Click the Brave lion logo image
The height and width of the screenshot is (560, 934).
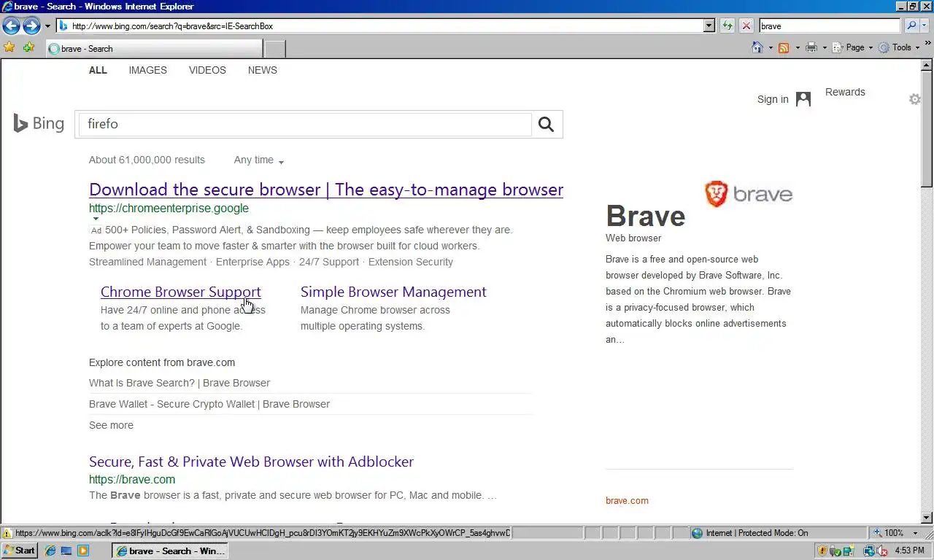click(748, 194)
